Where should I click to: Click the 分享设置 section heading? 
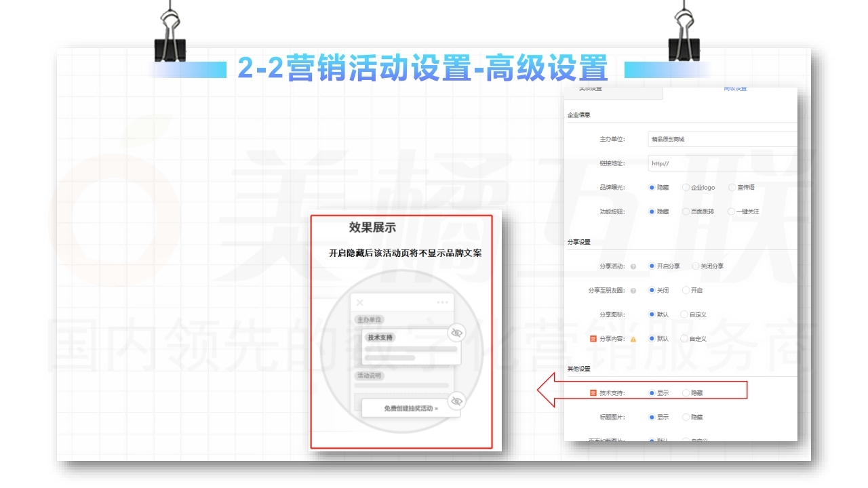click(x=578, y=242)
